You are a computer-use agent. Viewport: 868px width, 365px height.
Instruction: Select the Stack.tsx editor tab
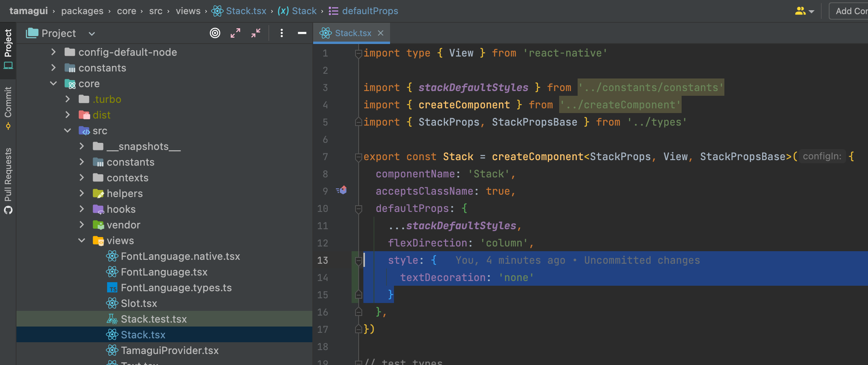(x=352, y=33)
